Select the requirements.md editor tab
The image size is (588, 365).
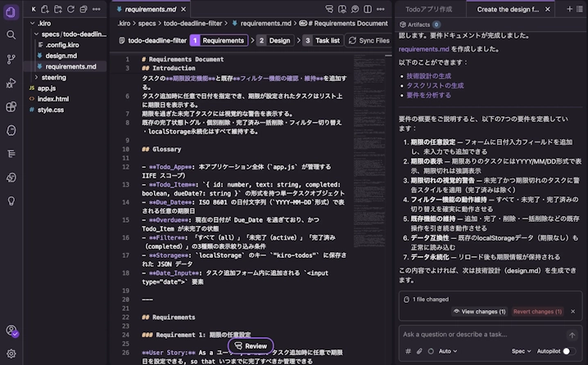pyautogui.click(x=150, y=9)
